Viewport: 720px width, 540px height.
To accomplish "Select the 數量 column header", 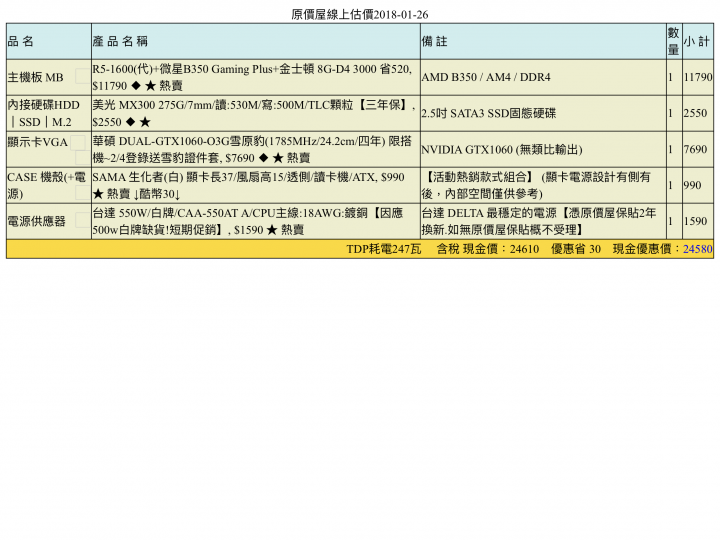I will [674, 41].
